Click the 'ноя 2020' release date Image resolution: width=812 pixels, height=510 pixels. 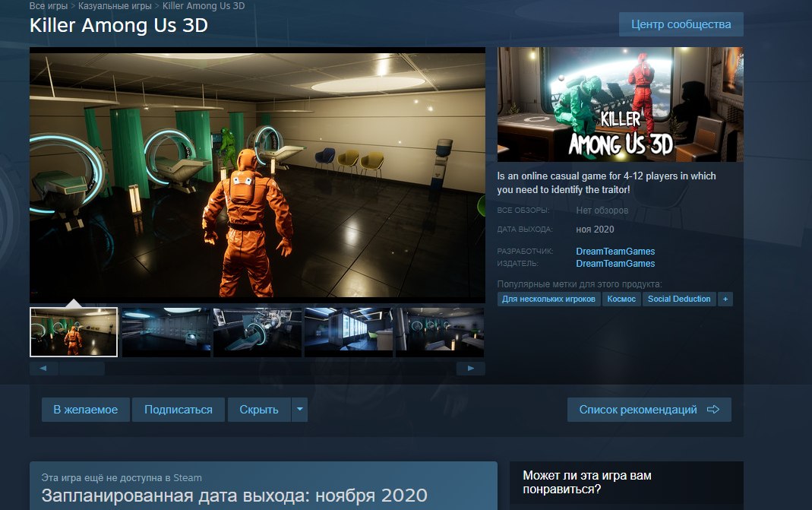[x=595, y=230]
